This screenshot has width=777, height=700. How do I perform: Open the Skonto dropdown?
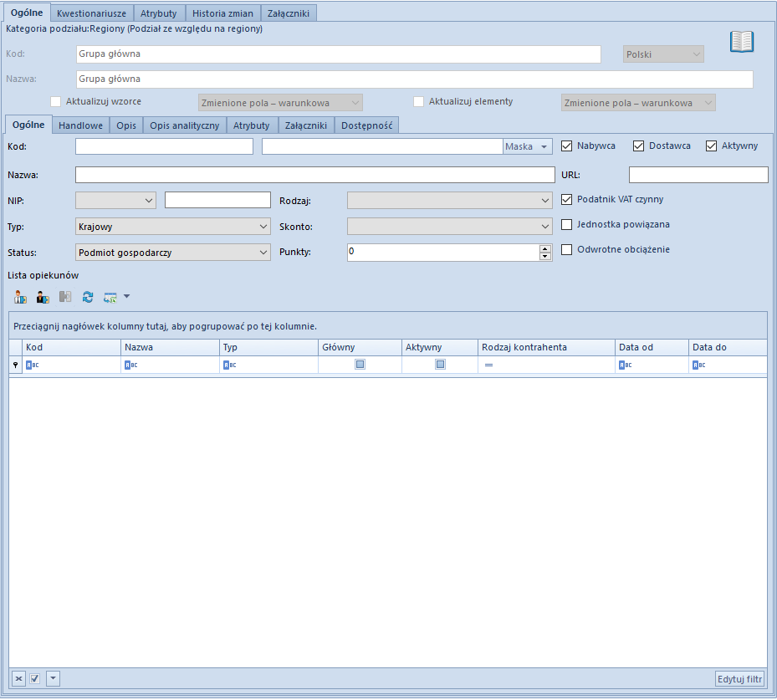[x=449, y=227]
